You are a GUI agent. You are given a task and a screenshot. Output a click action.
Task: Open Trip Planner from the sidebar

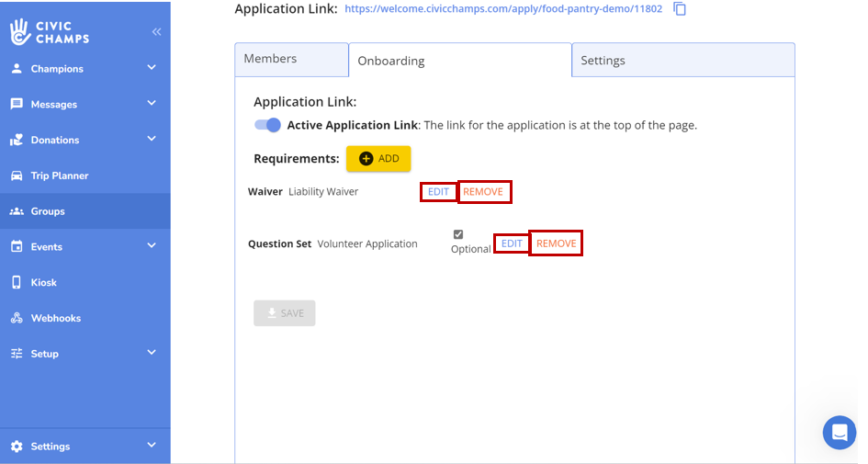click(x=59, y=175)
